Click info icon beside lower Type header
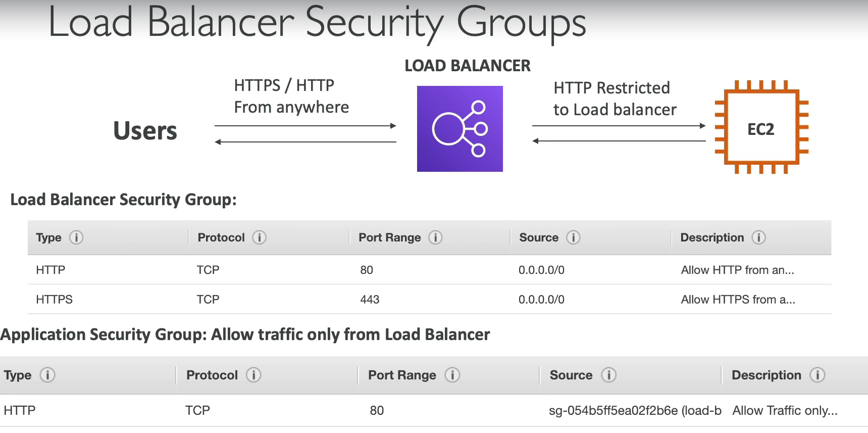868x433 pixels. point(47,375)
